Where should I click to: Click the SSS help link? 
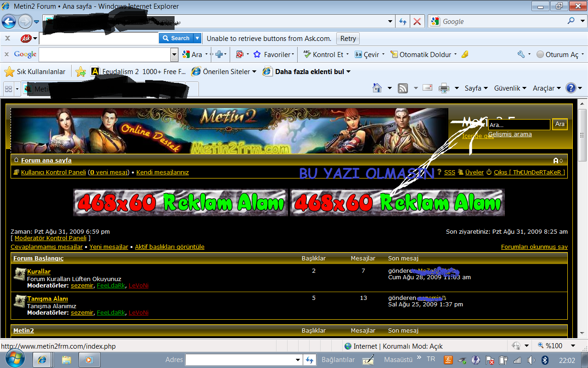point(450,172)
